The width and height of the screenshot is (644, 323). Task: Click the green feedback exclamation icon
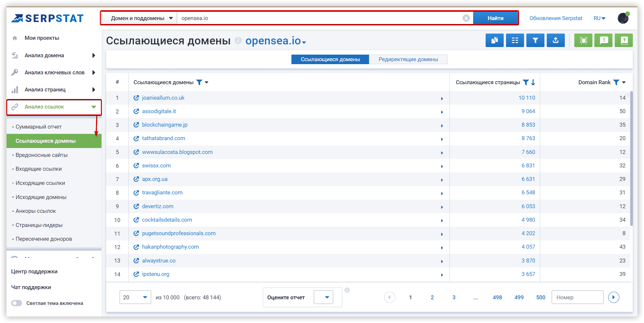604,40
